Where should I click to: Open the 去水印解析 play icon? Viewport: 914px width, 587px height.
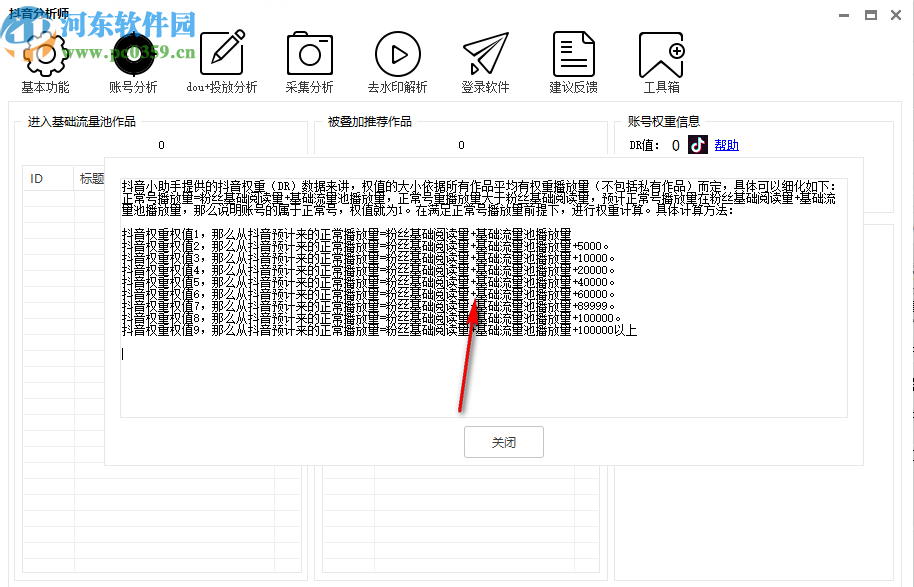(x=398, y=54)
